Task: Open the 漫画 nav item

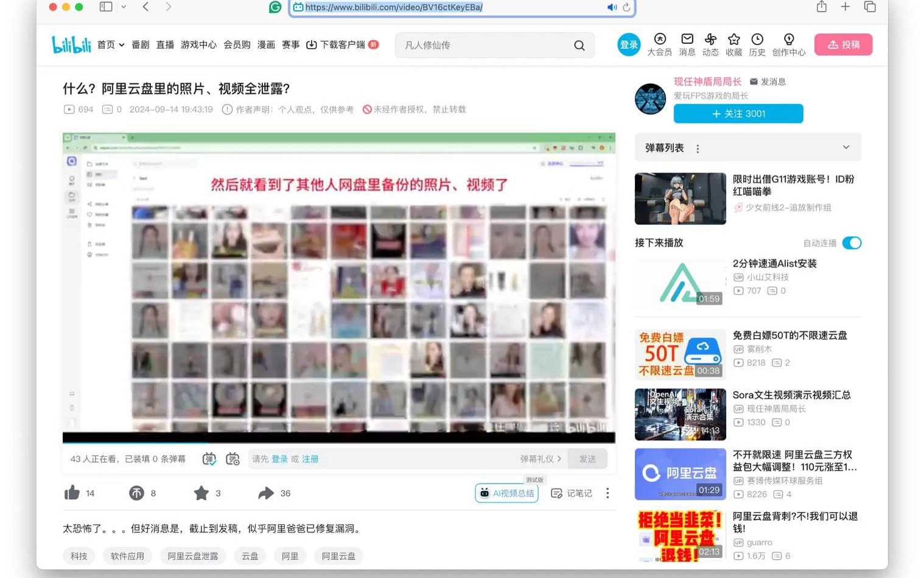Action: click(x=266, y=44)
